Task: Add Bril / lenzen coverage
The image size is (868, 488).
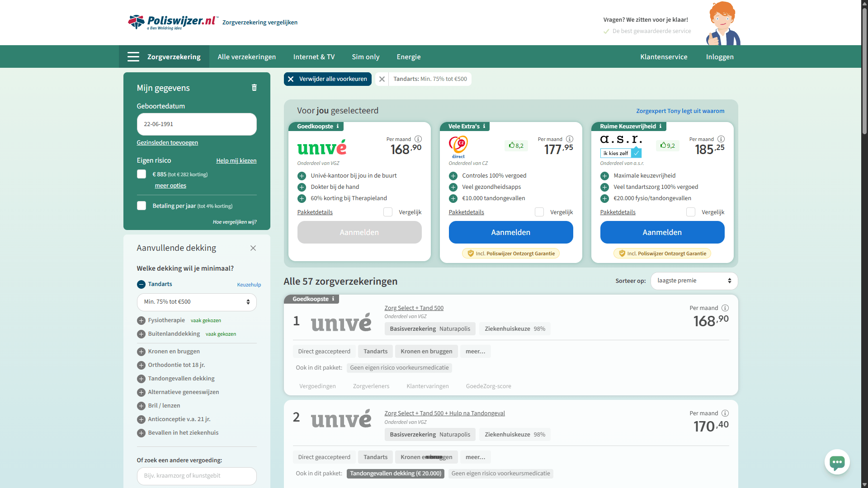Action: point(141,406)
